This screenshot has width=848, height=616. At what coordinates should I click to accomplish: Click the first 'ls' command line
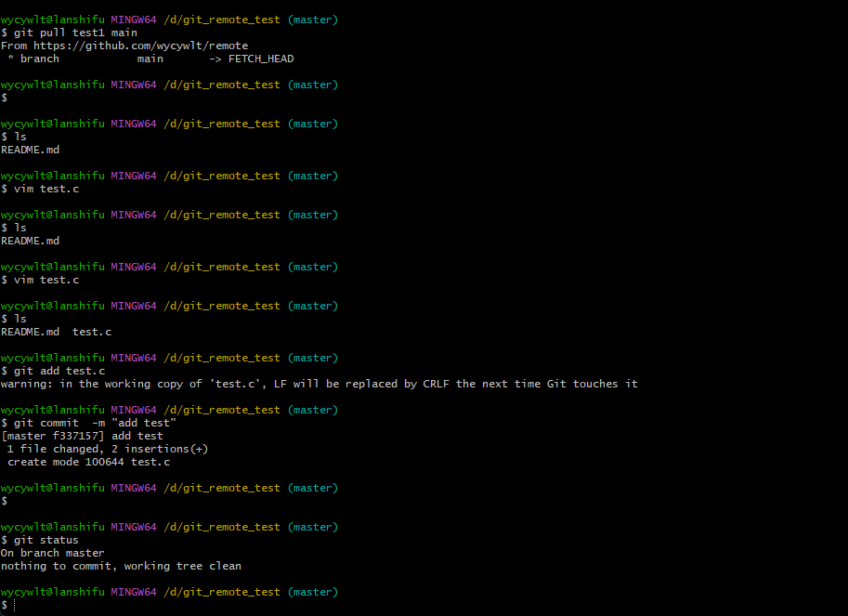pyautogui.click(x=14, y=137)
